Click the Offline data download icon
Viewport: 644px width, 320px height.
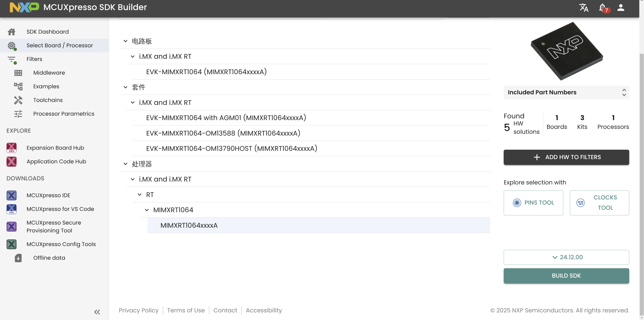(18, 258)
